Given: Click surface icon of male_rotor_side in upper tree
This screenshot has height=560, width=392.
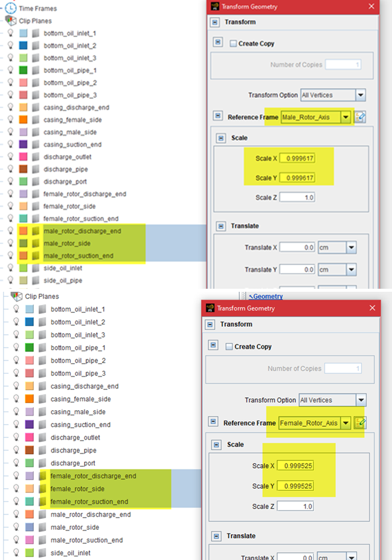Looking at the screenshot, I should (x=36, y=243).
